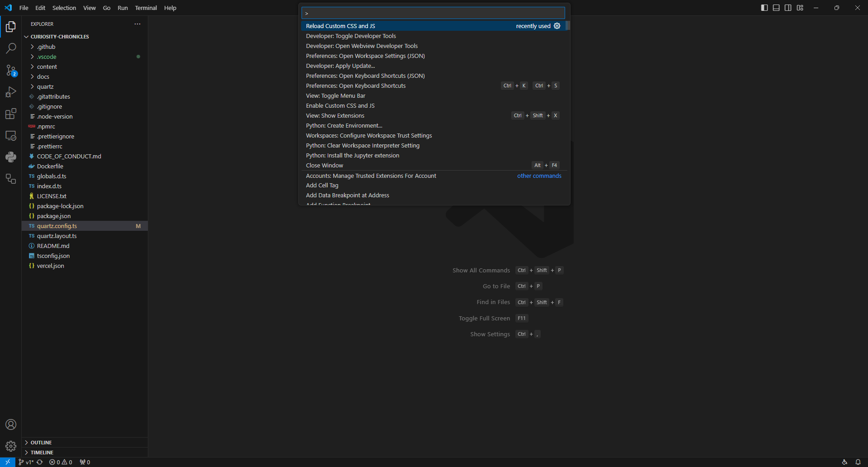The image size is (868, 467).
Task: Select Enable Custom CSS and JS command
Action: (x=433, y=105)
